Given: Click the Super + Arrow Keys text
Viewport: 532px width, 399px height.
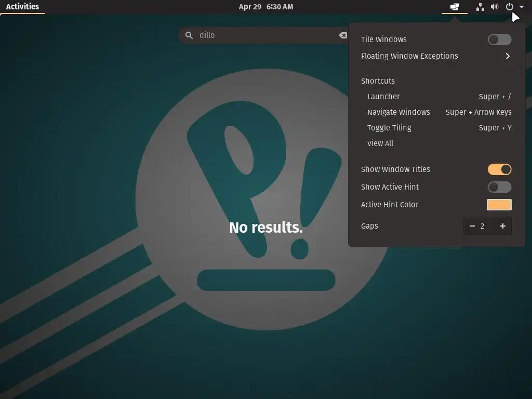Looking at the screenshot, I should [x=478, y=112].
